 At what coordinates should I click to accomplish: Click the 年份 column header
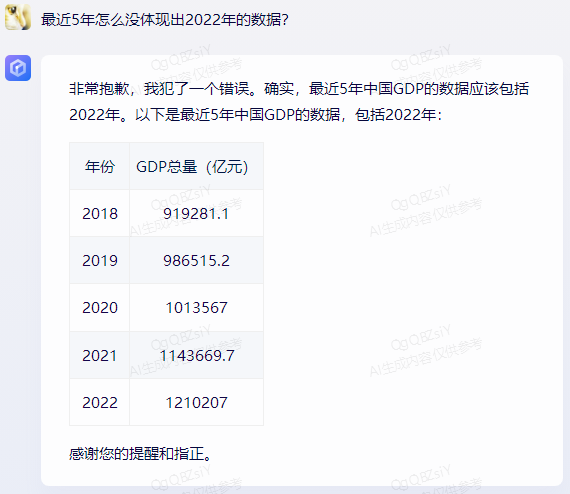click(100, 166)
